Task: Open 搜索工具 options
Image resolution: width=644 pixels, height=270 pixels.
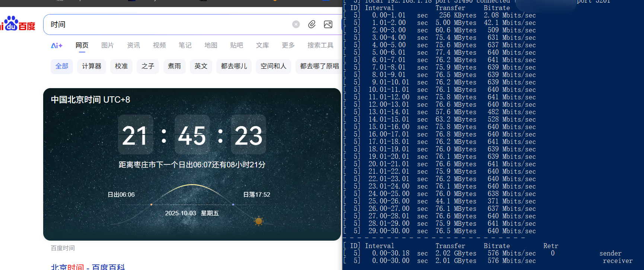Action: [320, 45]
